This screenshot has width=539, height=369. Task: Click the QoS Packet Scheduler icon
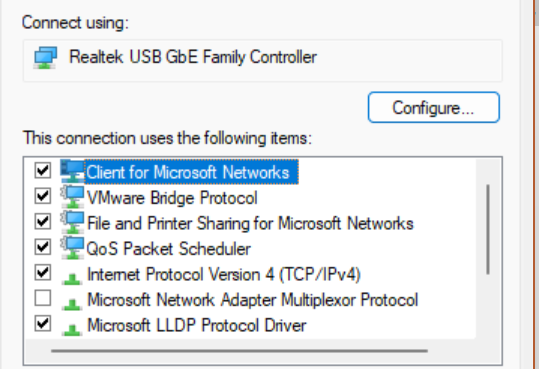click(x=72, y=248)
